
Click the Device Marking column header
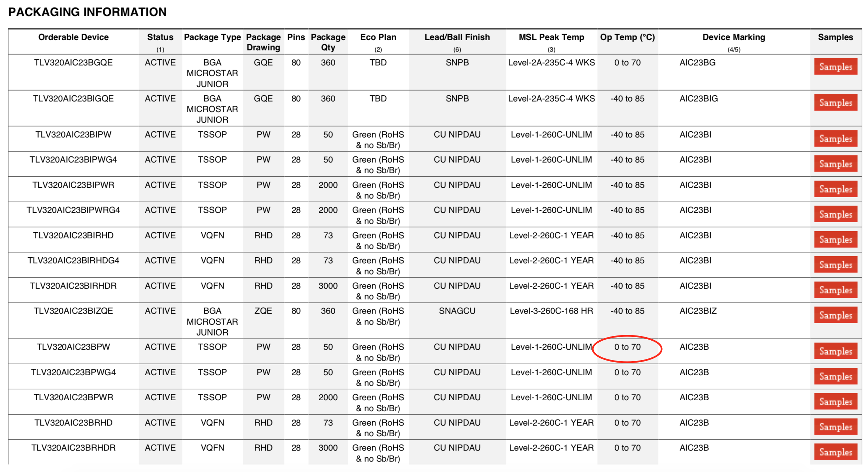734,37
